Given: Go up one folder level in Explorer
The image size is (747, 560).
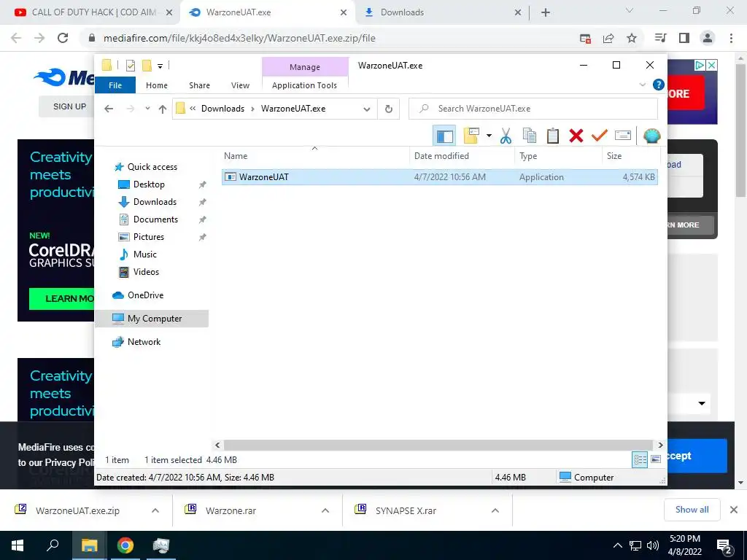Looking at the screenshot, I should coord(163,109).
